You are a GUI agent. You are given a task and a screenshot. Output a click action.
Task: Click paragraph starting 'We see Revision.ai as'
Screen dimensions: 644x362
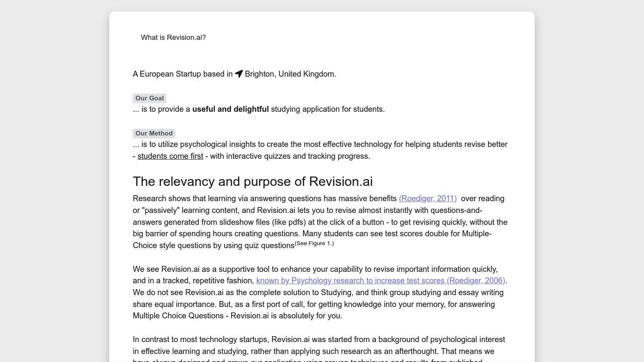tap(320, 293)
